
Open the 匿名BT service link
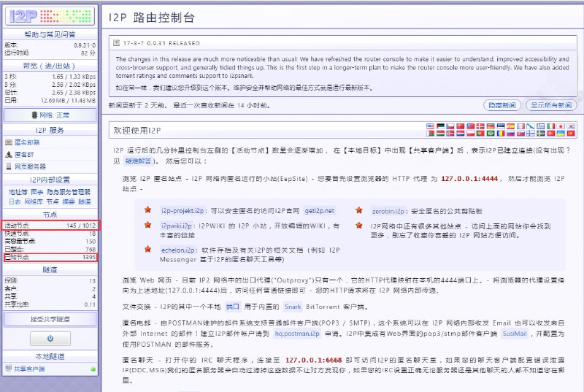point(24,155)
